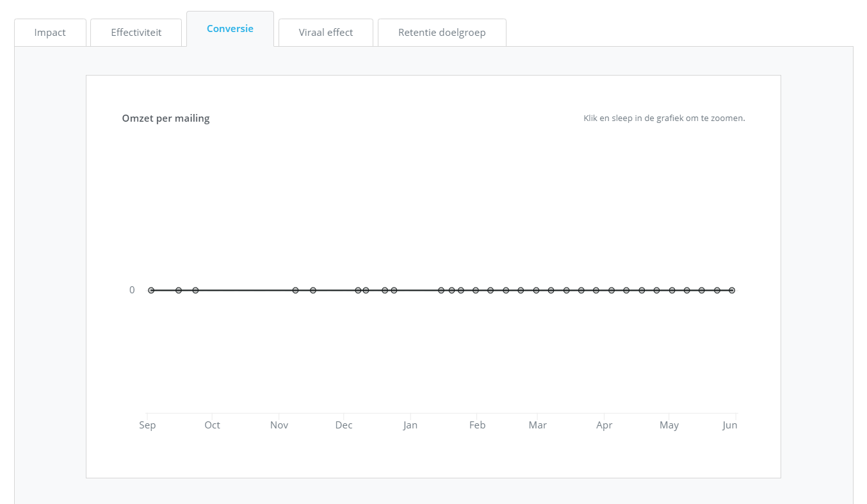Click the data point above the Feb label

coord(476,290)
